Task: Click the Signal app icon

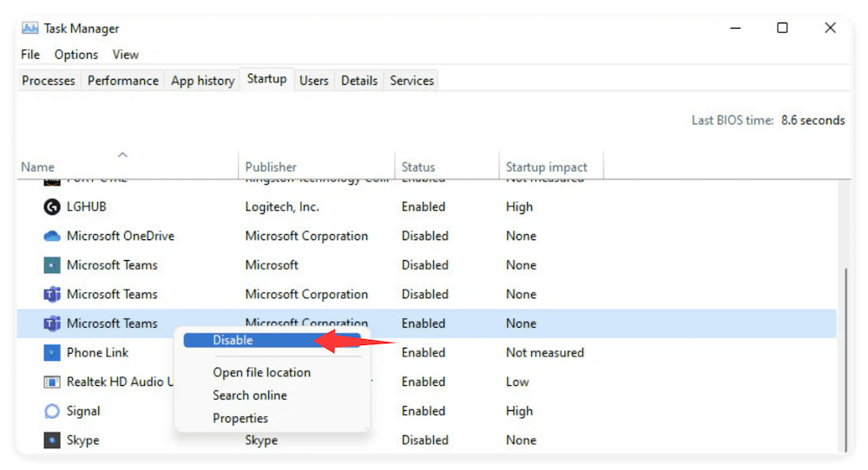Action: pyautogui.click(x=51, y=411)
